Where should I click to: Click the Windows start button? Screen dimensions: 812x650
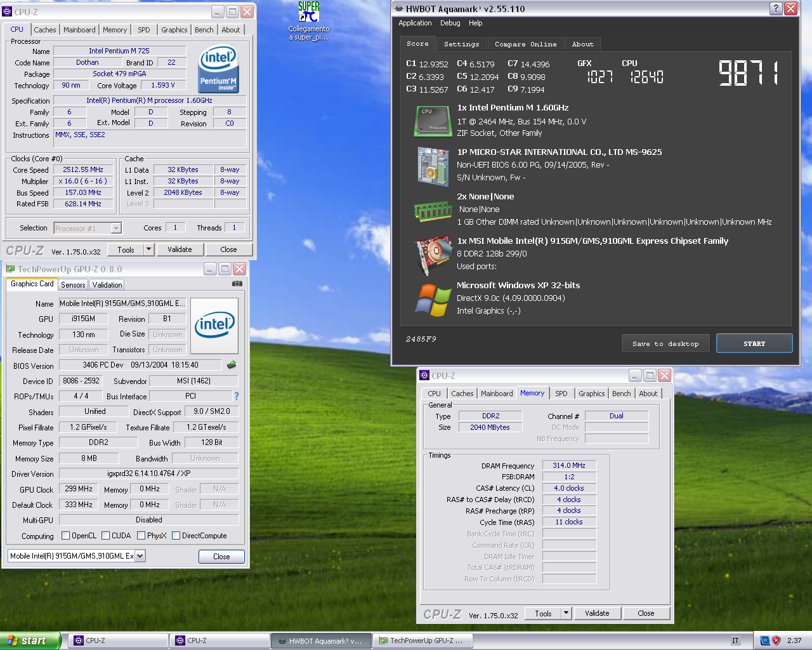tap(30, 640)
